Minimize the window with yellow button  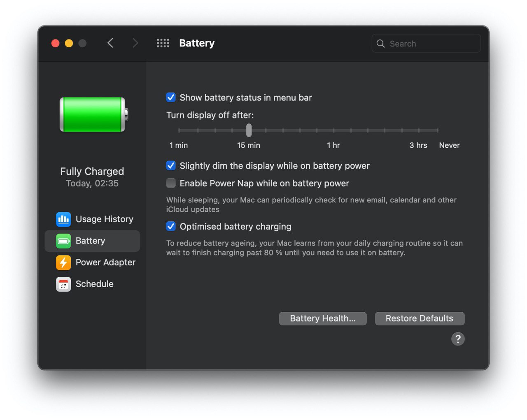[69, 43]
